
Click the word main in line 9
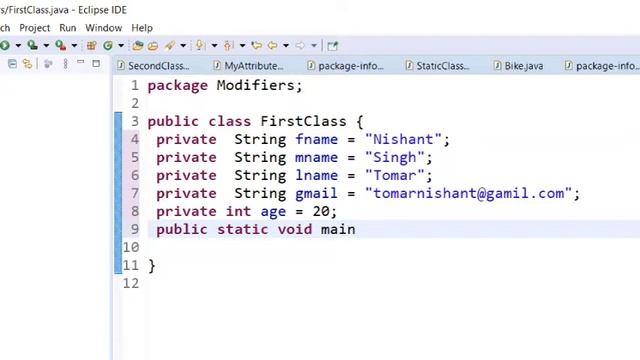pyautogui.click(x=338, y=229)
